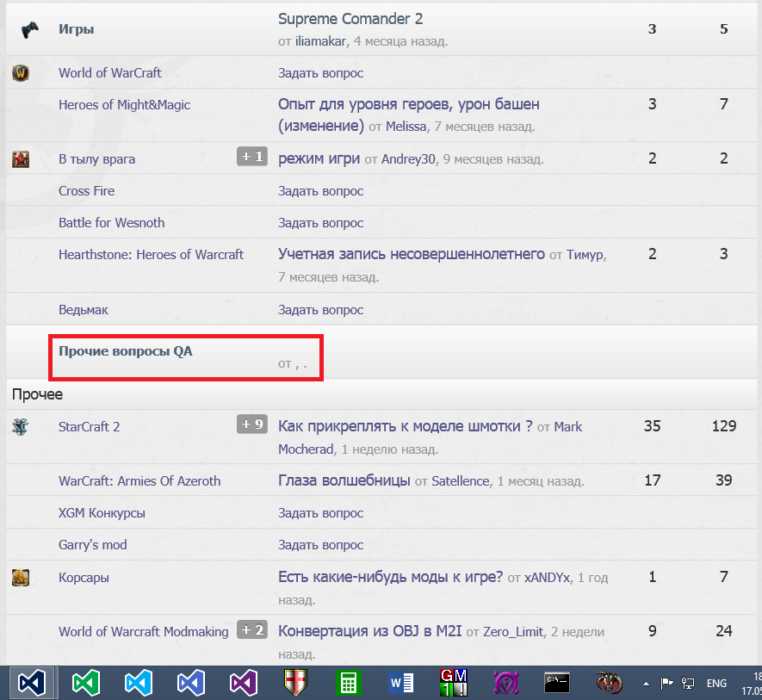
Task: Open user profile xANDYx
Action: [x=547, y=578]
